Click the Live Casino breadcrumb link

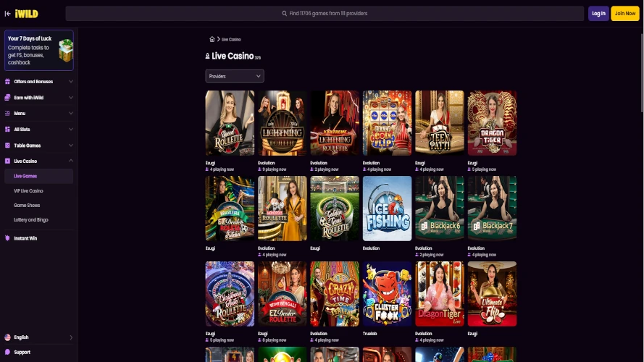pyautogui.click(x=231, y=39)
